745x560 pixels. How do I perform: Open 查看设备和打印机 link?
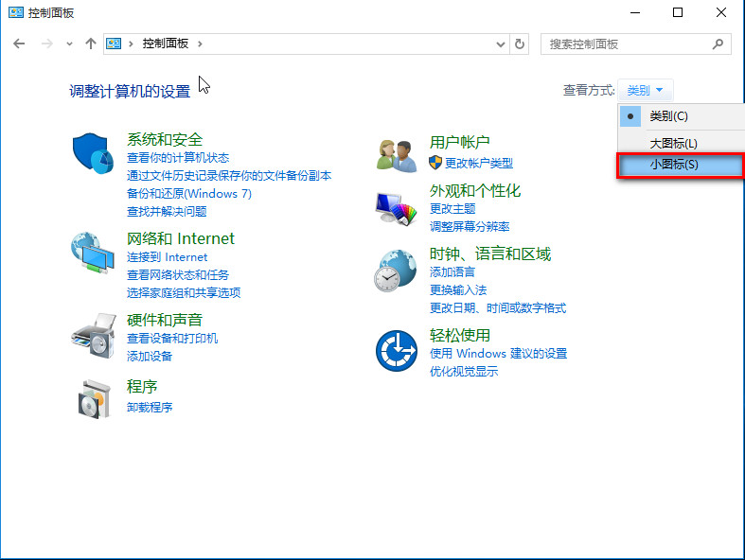[172, 339]
